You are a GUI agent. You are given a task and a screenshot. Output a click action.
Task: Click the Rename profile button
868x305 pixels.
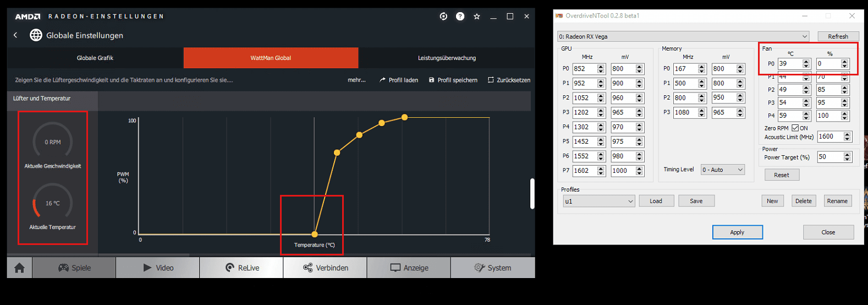pos(837,201)
